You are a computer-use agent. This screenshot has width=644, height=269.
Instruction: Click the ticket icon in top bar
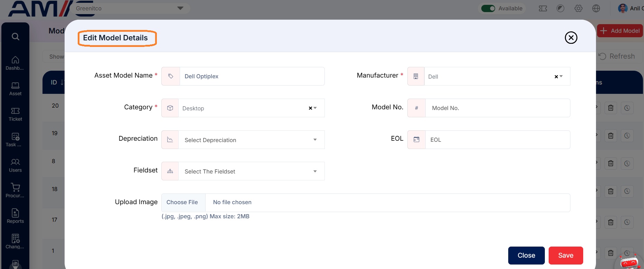543,8
